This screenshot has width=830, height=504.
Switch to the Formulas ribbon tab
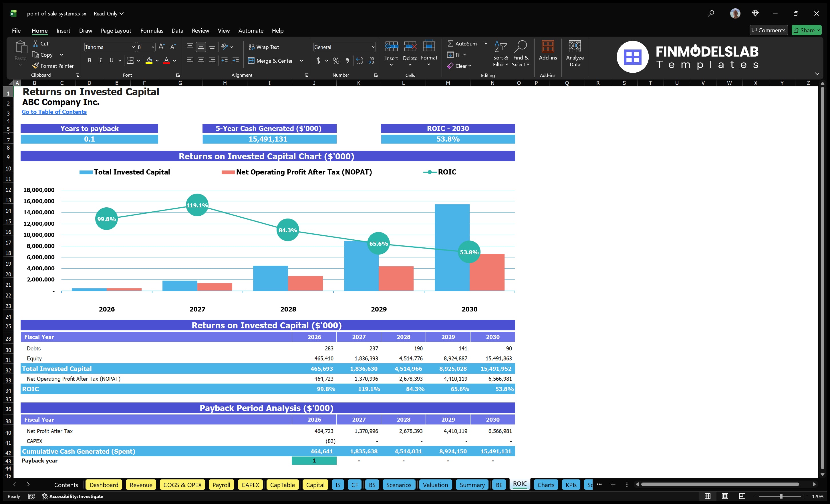pos(152,30)
